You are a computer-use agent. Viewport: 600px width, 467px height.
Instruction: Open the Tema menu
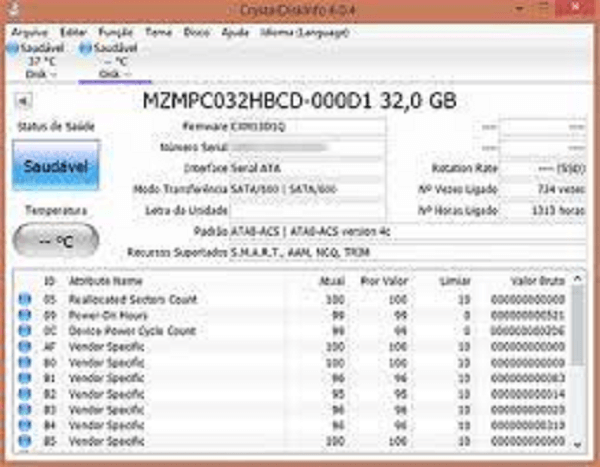158,32
